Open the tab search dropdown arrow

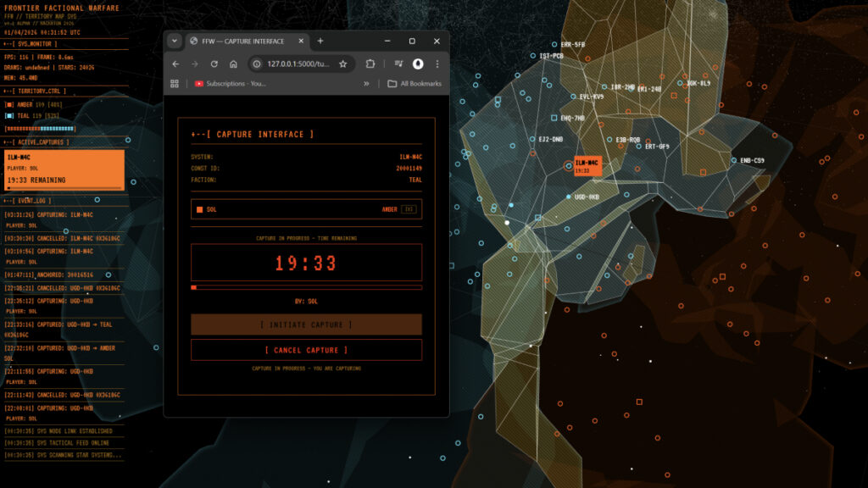(175, 41)
